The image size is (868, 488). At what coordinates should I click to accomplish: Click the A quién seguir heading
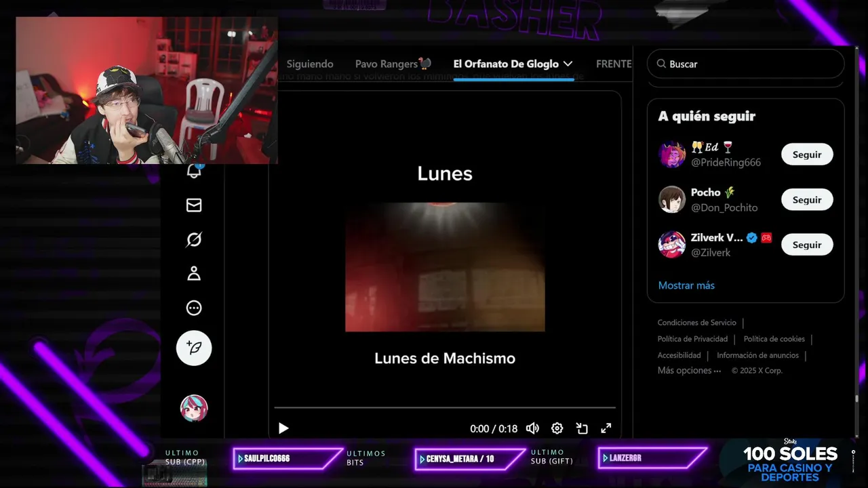click(x=707, y=116)
